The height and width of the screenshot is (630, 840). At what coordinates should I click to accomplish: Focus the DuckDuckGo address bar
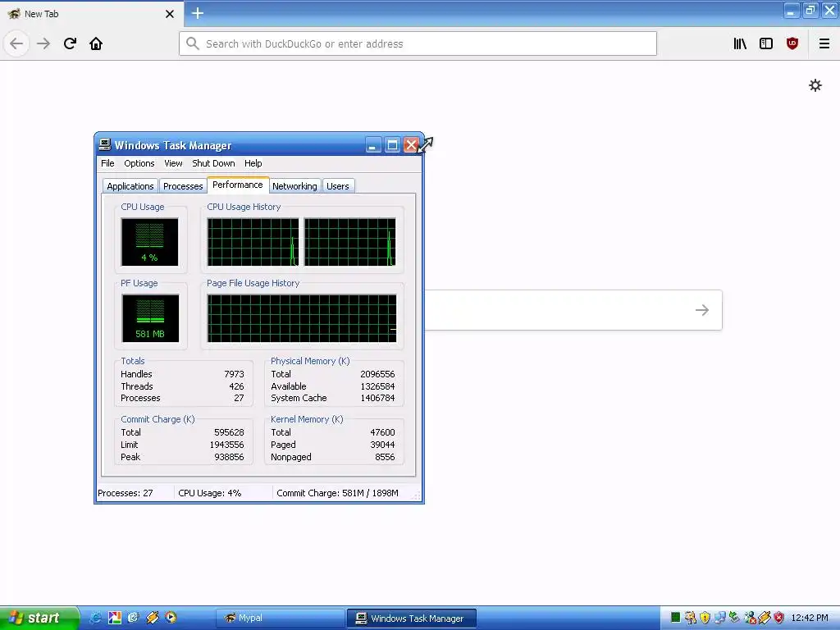[418, 43]
